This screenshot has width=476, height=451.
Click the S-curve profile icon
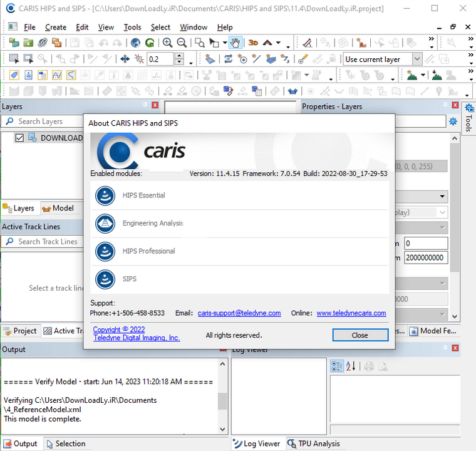[x=71, y=75]
